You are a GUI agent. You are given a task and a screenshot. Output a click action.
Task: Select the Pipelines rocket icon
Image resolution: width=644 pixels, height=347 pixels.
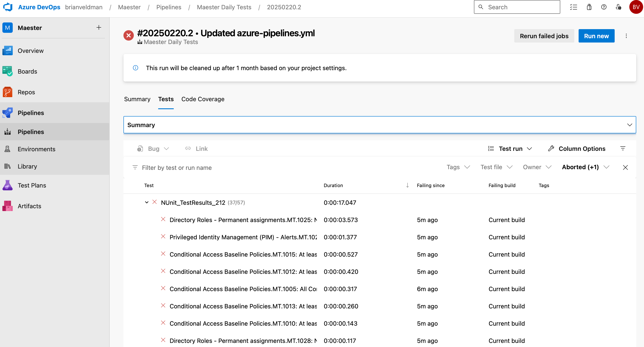click(7, 113)
